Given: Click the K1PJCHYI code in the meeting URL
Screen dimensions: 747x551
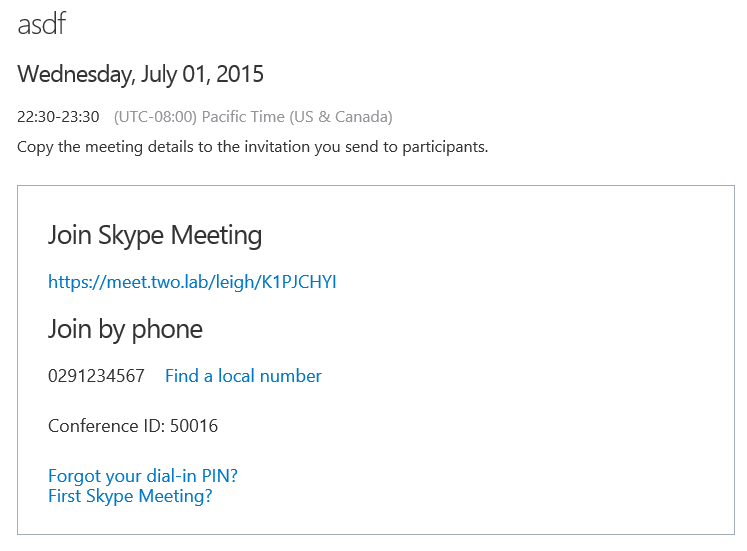Looking at the screenshot, I should pos(299,282).
